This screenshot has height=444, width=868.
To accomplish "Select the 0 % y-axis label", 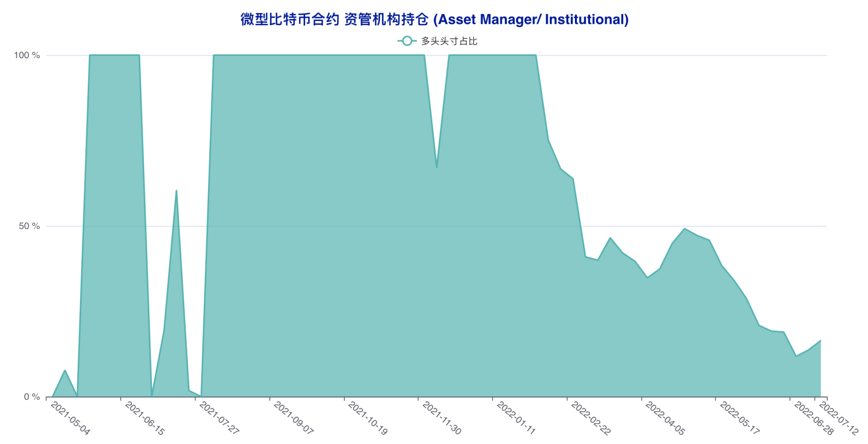I will pyautogui.click(x=32, y=397).
